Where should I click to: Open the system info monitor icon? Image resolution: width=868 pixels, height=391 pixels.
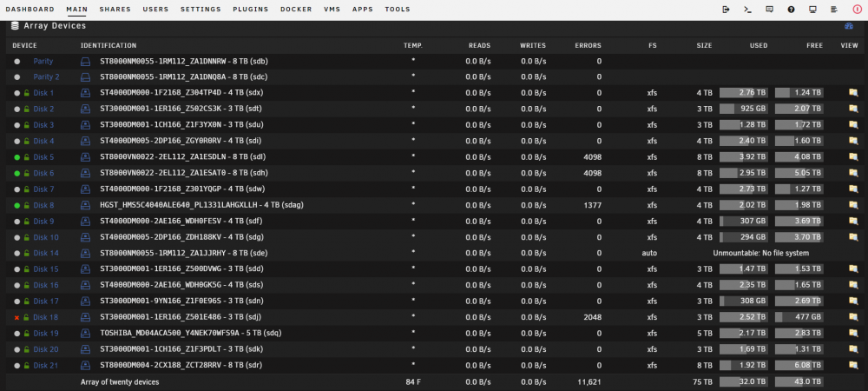[x=812, y=10]
